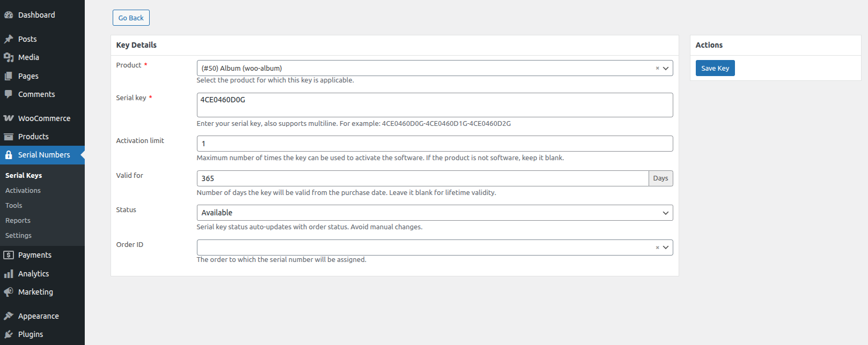Expand the Product dropdown arrow
The image size is (868, 345).
point(666,69)
